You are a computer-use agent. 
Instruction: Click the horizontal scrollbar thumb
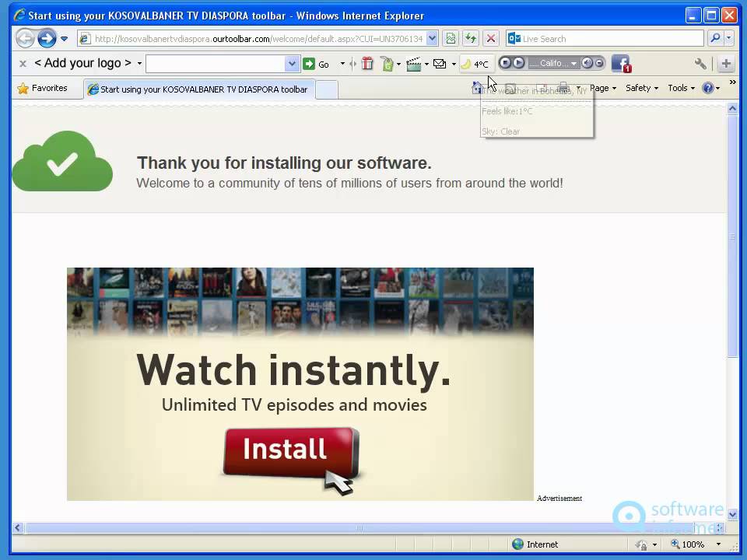[x=359, y=527]
